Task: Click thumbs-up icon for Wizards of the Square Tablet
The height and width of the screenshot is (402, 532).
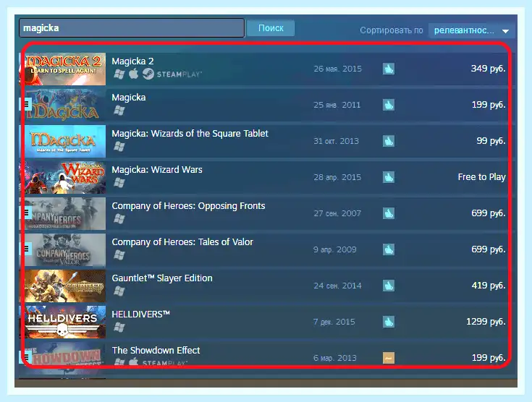Action: tap(389, 141)
